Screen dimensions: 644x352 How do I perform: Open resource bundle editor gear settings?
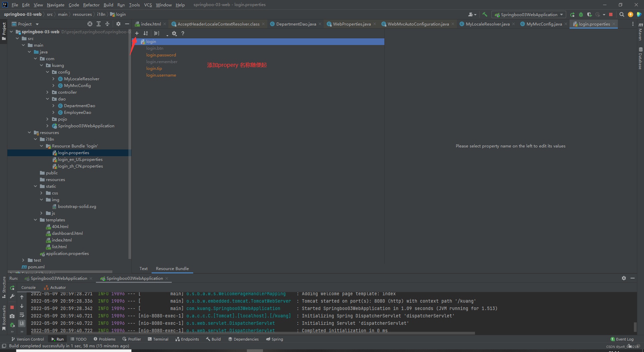click(x=174, y=33)
